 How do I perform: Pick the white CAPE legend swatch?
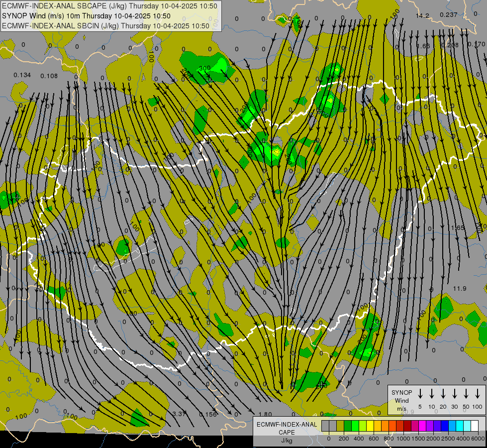pos(475,426)
